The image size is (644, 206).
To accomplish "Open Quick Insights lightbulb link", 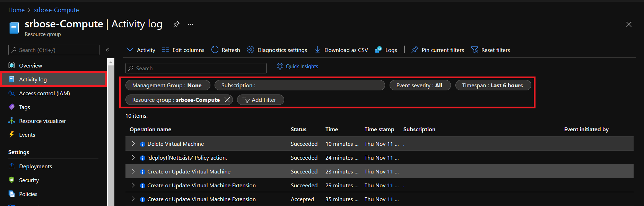I will (x=297, y=66).
